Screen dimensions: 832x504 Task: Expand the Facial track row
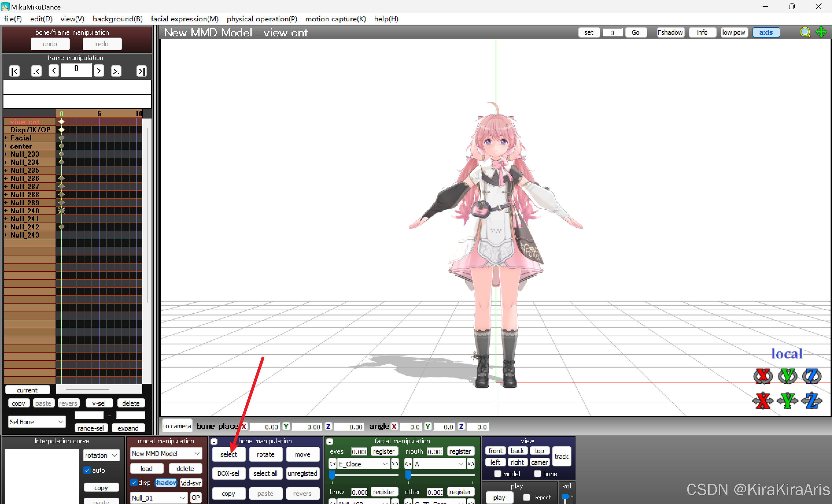(6, 138)
